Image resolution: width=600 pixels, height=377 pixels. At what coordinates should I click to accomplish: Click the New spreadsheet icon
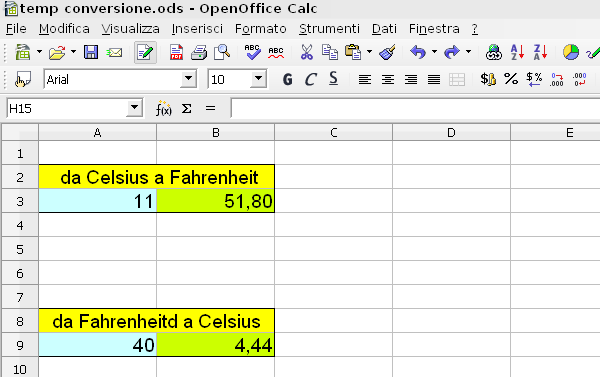click(x=23, y=52)
